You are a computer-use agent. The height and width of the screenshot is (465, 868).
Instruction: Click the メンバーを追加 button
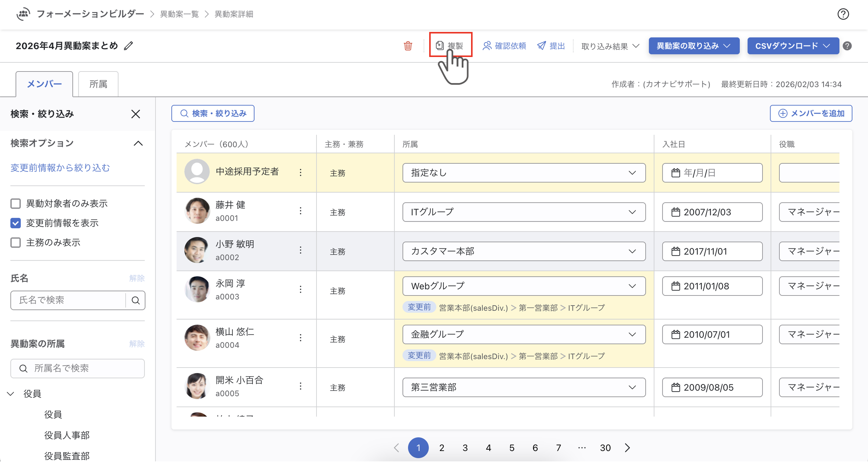click(811, 113)
